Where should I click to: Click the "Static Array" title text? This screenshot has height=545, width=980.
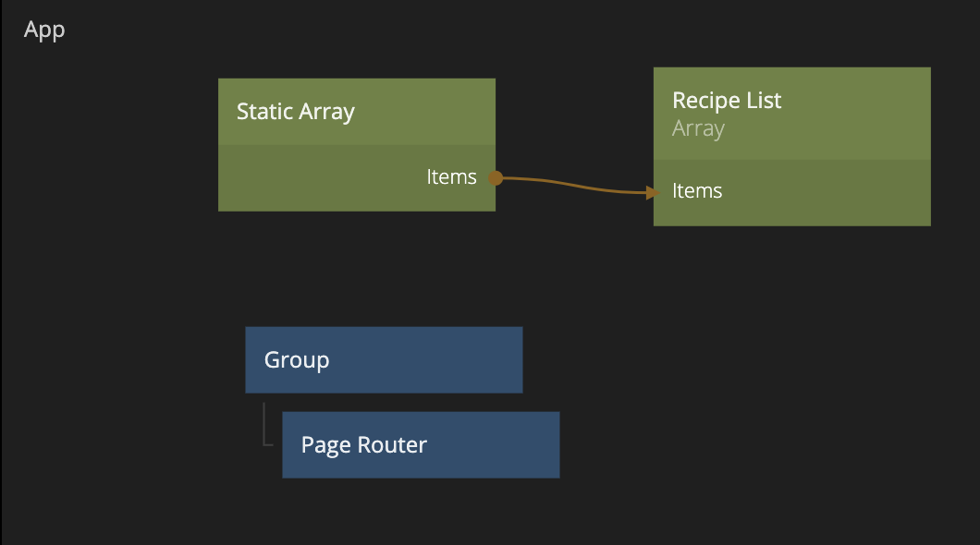click(296, 112)
